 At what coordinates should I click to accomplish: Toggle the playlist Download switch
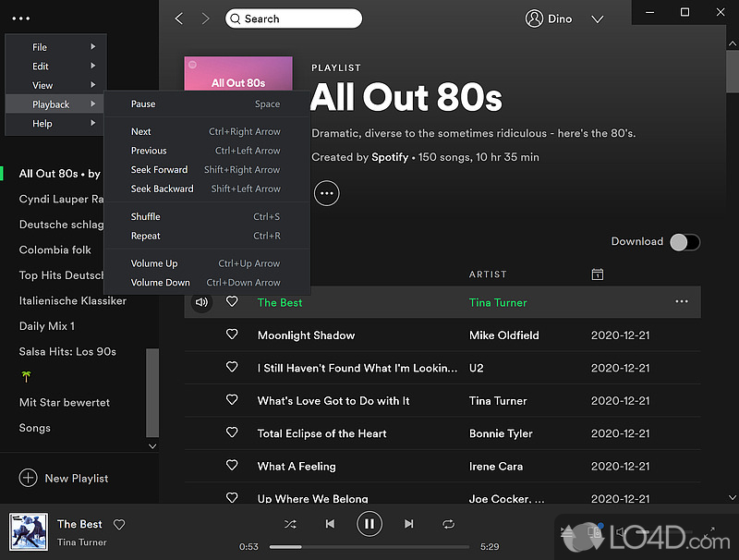click(684, 242)
